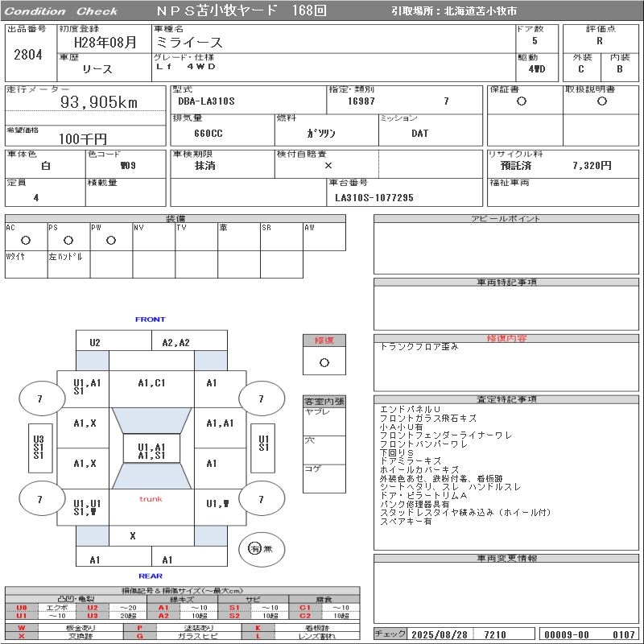The height and width of the screenshot is (644, 644).
Task: Select the repair note 'トランクフロア歪み'
Action: click(419, 346)
